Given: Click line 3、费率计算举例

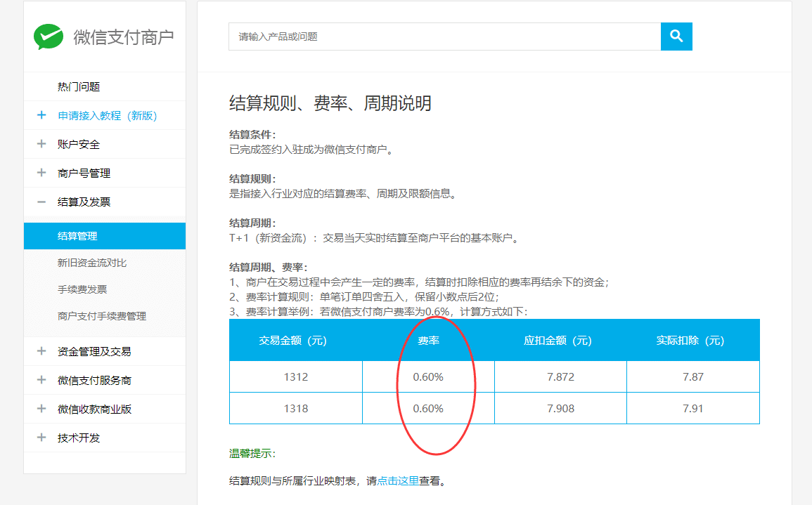Looking at the screenshot, I should pos(378,311).
